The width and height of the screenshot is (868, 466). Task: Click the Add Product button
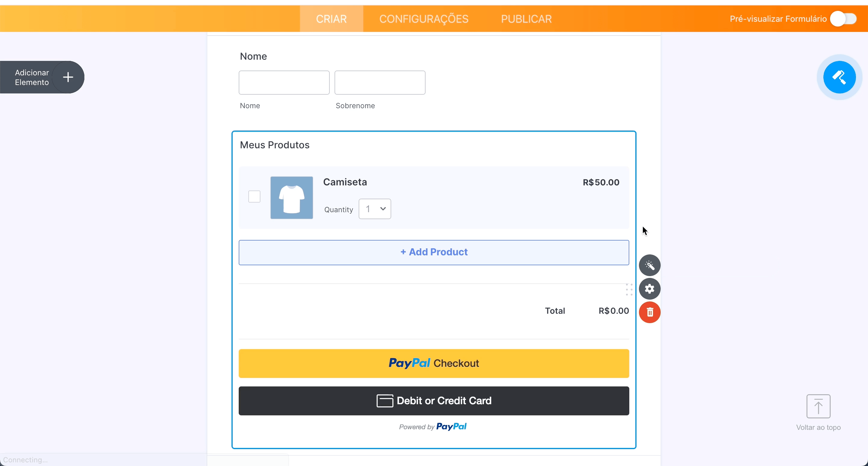pyautogui.click(x=434, y=252)
